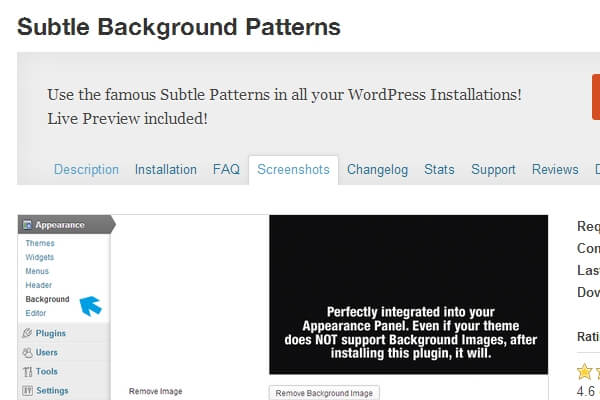Open the Tools menu label

[x=46, y=371]
